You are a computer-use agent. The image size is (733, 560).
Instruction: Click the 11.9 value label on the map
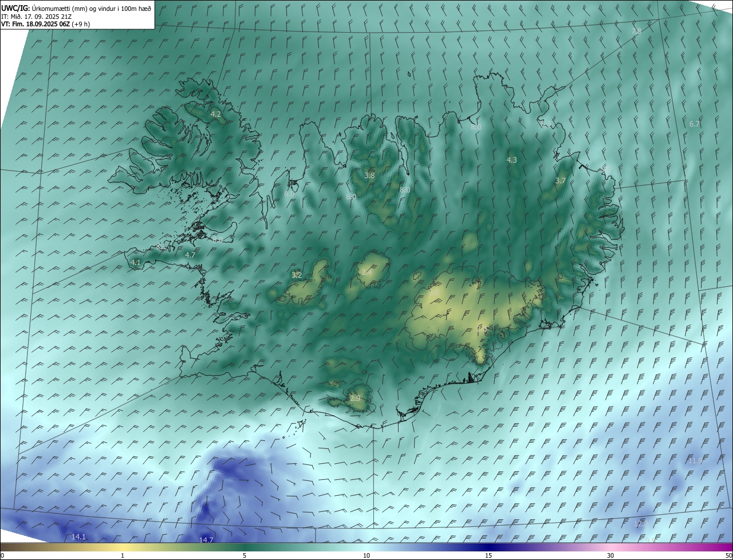point(695,461)
